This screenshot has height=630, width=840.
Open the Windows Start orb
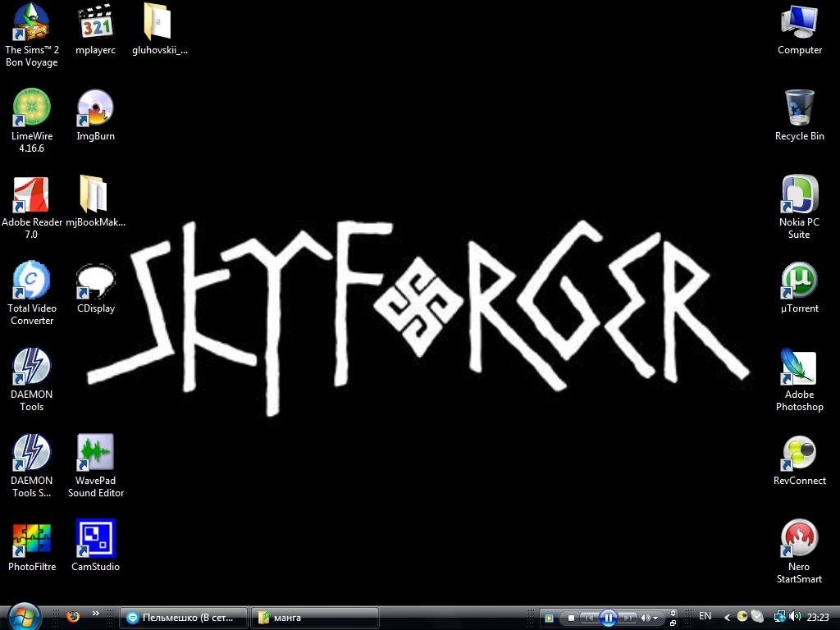tap(24, 617)
